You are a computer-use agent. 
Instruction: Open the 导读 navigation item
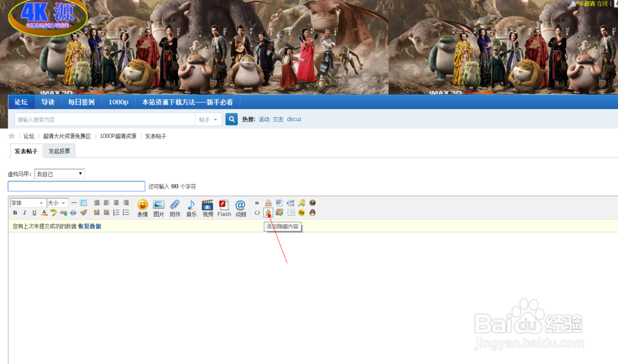point(48,102)
